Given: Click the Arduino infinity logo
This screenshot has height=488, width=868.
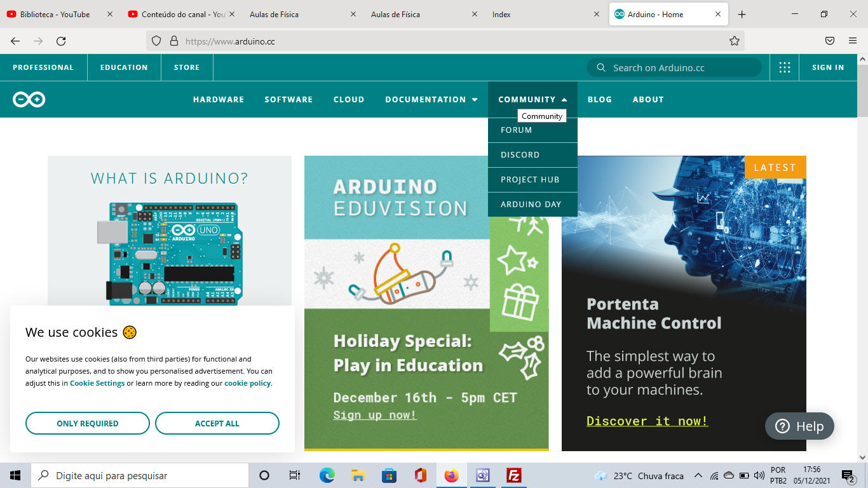Looking at the screenshot, I should click(29, 100).
